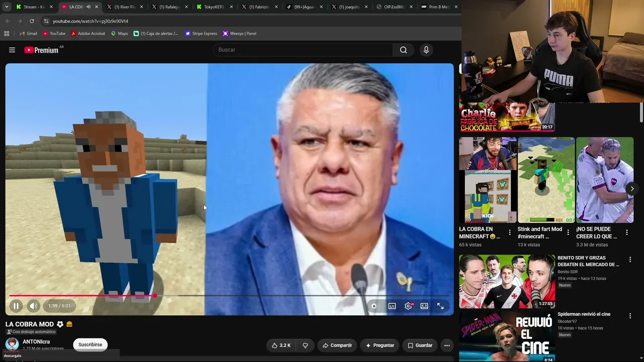Open the Weezyx Panel bookmark
644x362 pixels.
click(239, 34)
